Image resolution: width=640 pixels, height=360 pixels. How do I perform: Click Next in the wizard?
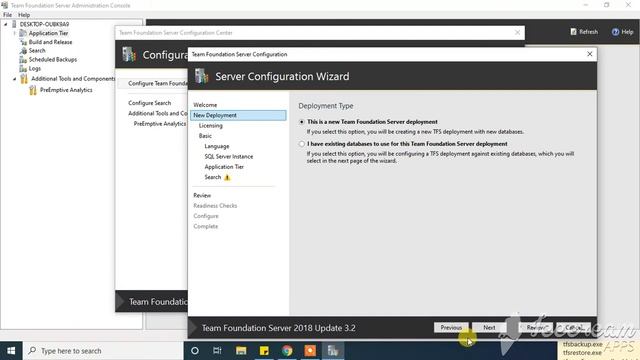pos(489,327)
